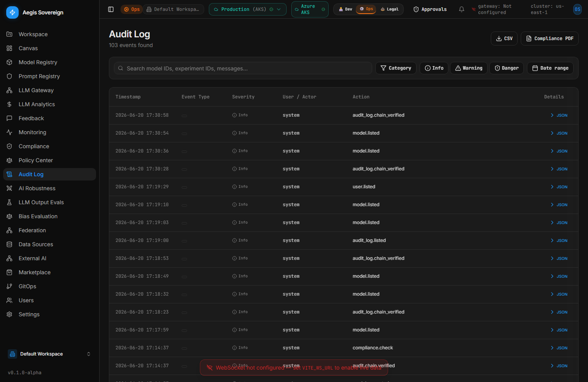
Task: Click the AI Robustness icon
Action: click(9, 188)
